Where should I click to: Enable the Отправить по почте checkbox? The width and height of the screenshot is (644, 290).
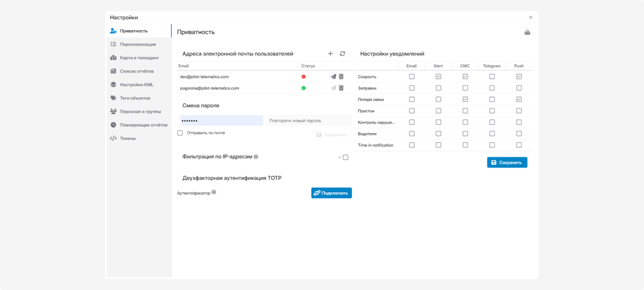tap(180, 133)
